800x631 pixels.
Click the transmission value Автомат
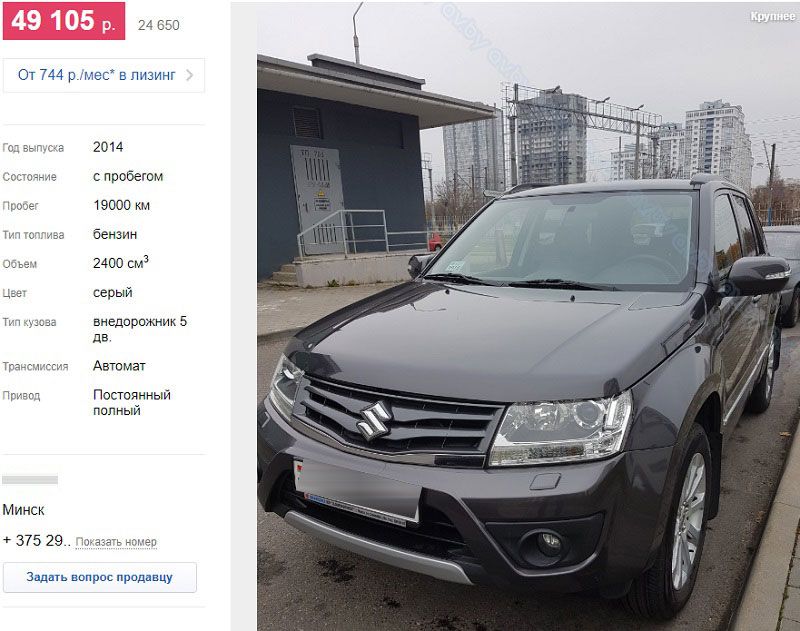click(119, 366)
